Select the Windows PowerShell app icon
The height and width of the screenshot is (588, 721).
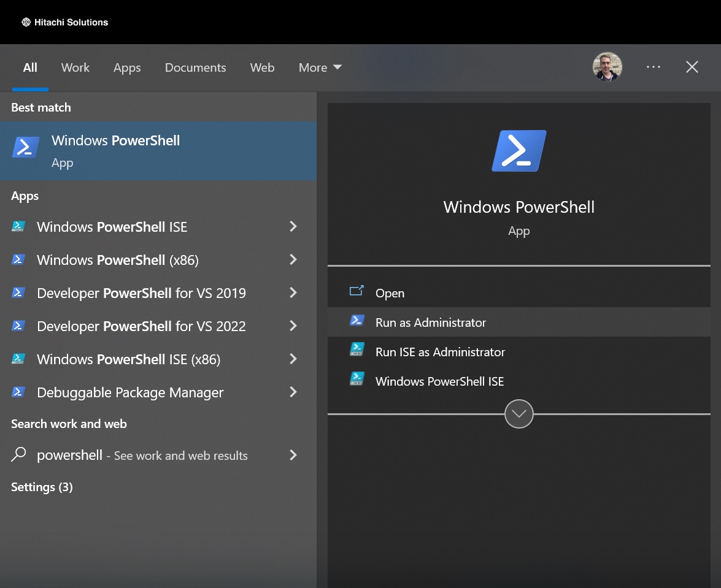coord(25,147)
